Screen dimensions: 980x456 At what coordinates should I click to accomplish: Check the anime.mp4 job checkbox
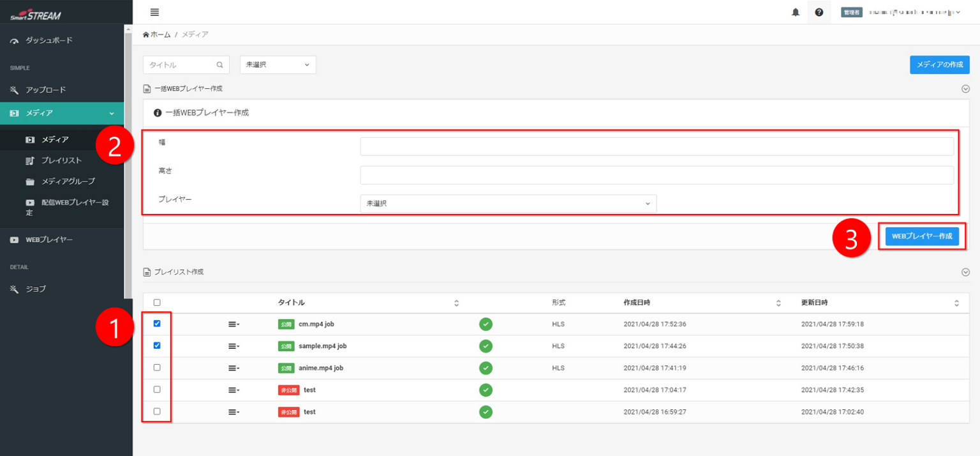[157, 368]
